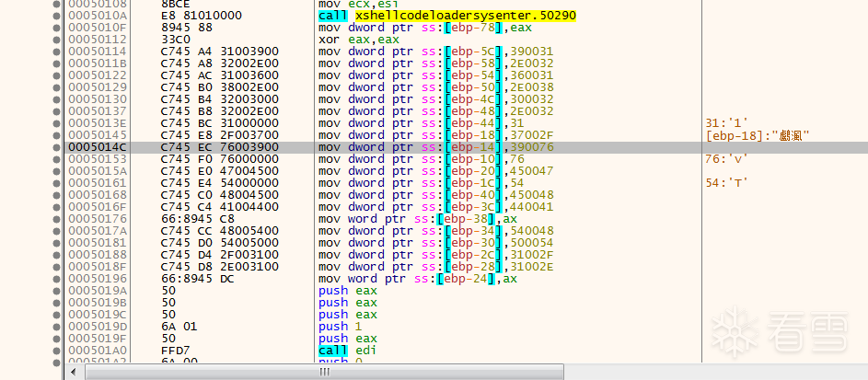Screen dimensions: 868x380
Task: Click the comment 31:'1'
Action: pyautogui.click(x=726, y=123)
